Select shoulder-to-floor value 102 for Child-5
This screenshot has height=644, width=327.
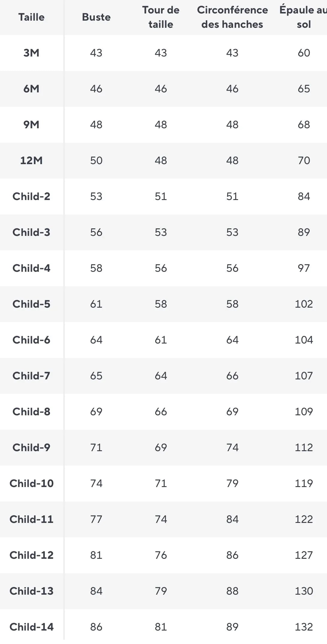[304, 304]
